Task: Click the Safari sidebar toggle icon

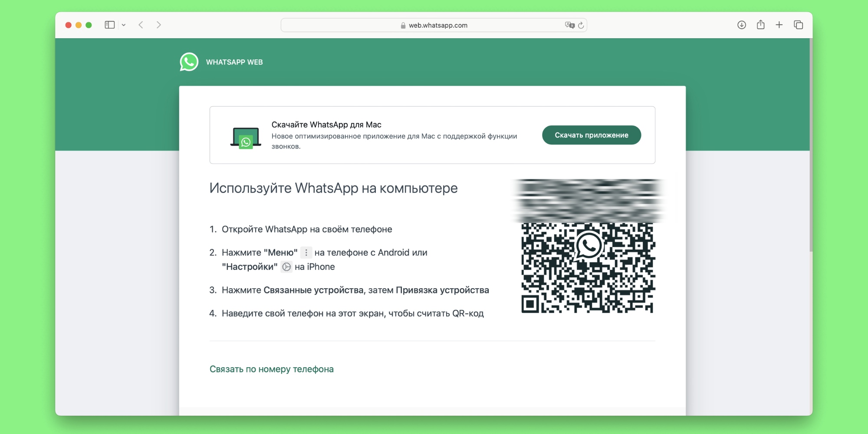Action: click(x=110, y=25)
